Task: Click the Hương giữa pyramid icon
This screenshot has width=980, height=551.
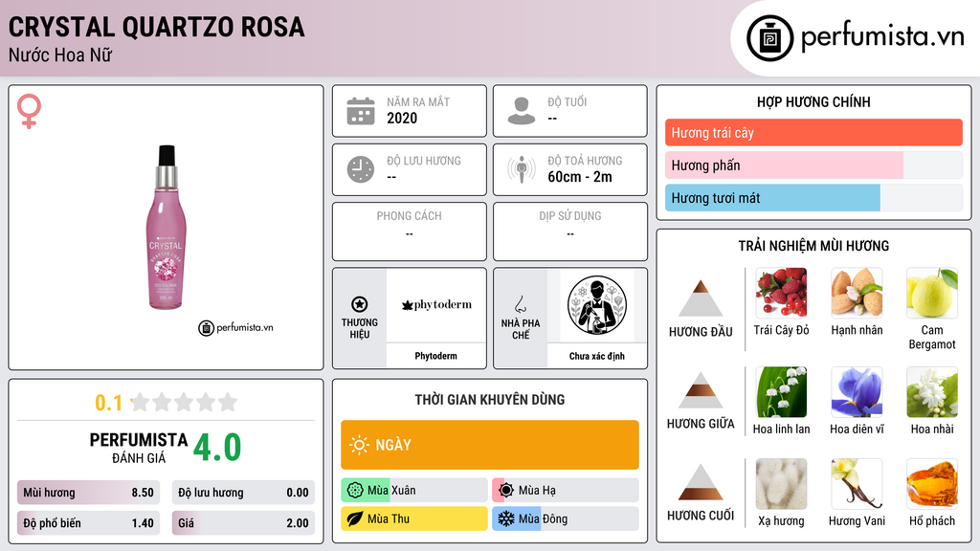Action: [701, 390]
